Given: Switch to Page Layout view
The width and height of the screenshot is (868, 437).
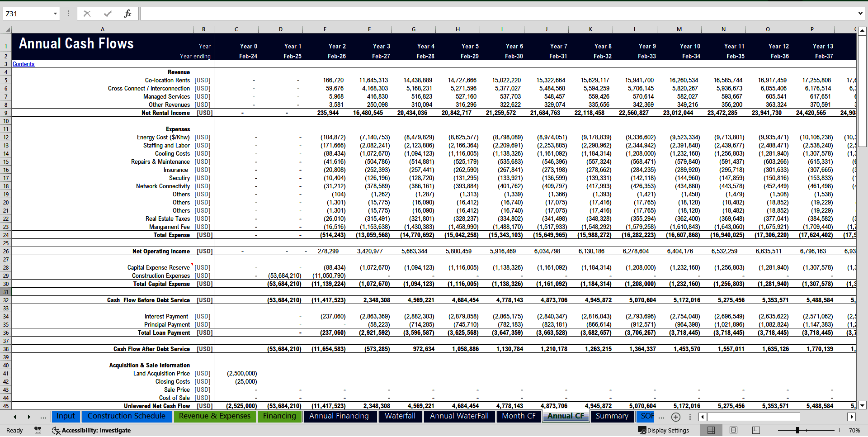Looking at the screenshot, I should point(733,430).
